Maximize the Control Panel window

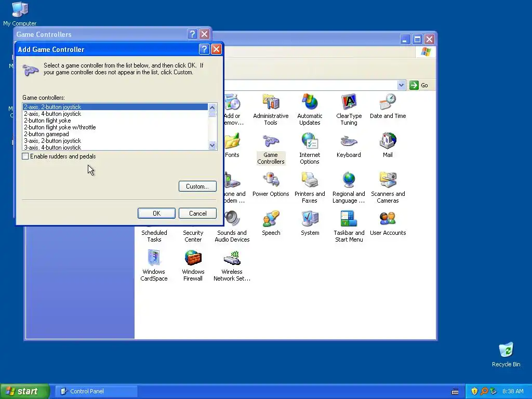click(417, 39)
